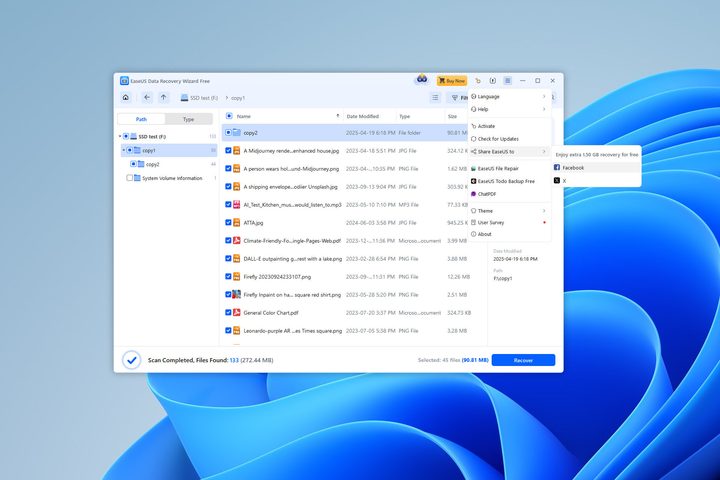Click the Scan Completed checkmark icon
Viewport: 720px width, 480px height.
(131, 360)
